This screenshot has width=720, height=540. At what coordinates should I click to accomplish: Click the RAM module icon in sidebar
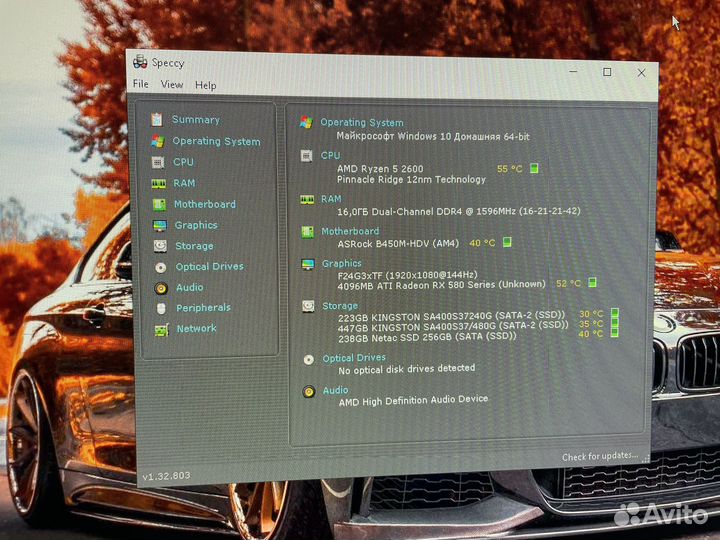click(158, 183)
